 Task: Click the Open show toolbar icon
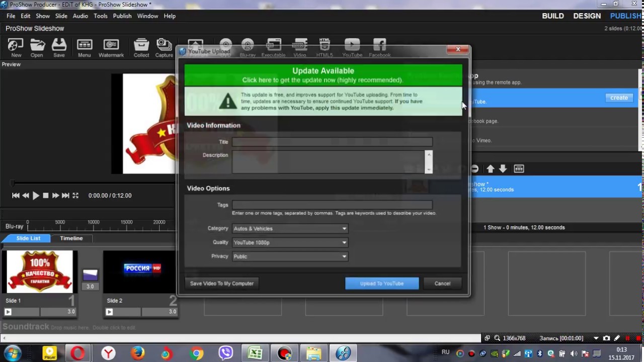37,48
